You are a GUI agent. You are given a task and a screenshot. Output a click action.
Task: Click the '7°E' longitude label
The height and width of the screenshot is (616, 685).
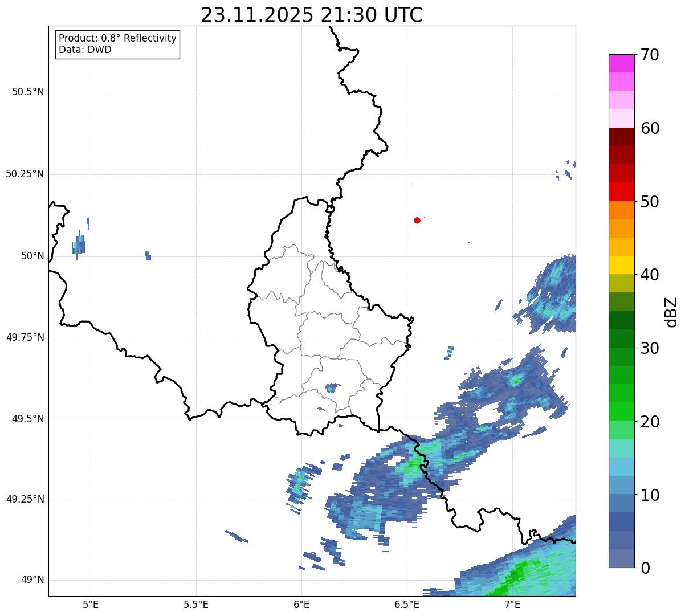(512, 604)
